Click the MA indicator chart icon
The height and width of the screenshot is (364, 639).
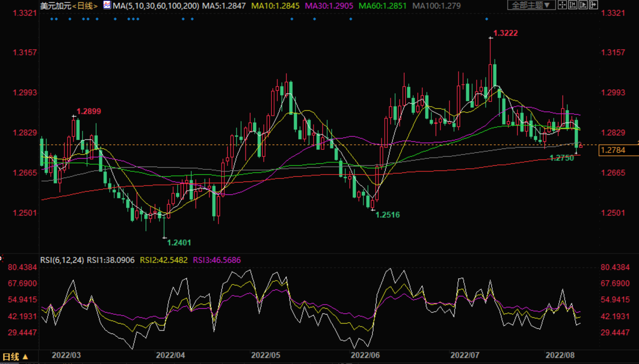pos(107,5)
